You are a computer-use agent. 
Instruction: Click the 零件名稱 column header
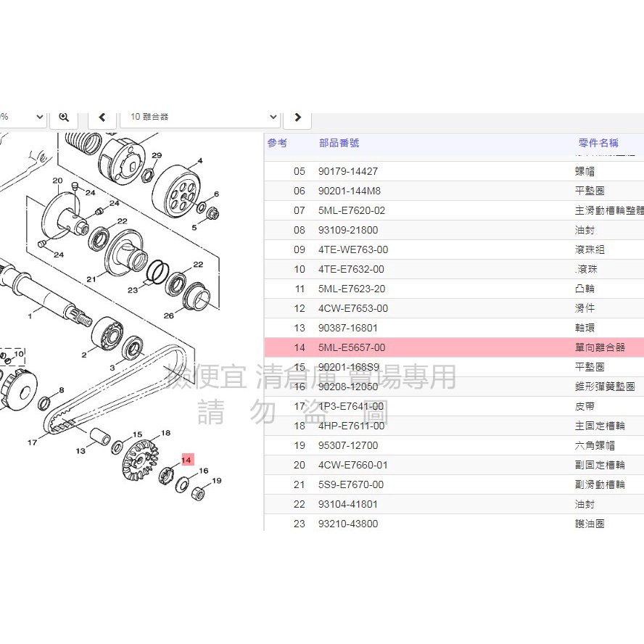[x=598, y=143]
